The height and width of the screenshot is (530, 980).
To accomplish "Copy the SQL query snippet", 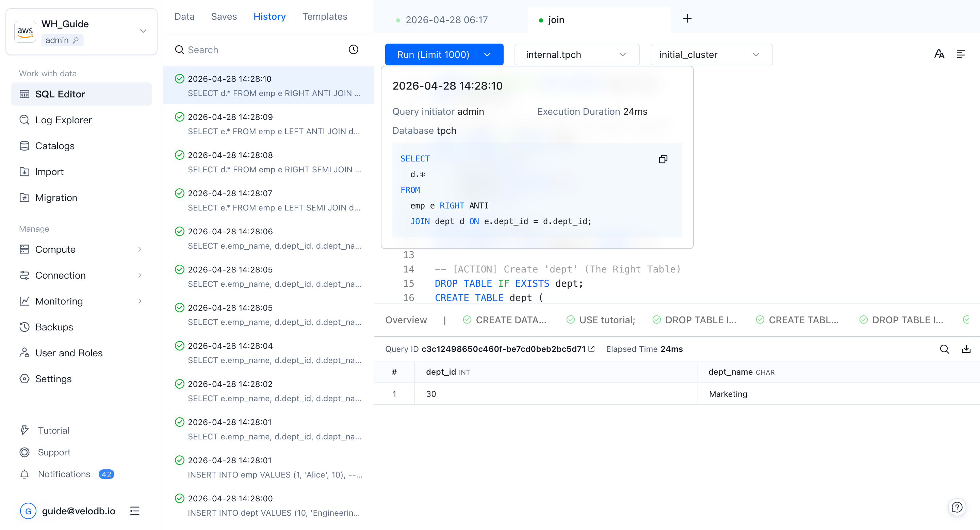I will point(663,159).
